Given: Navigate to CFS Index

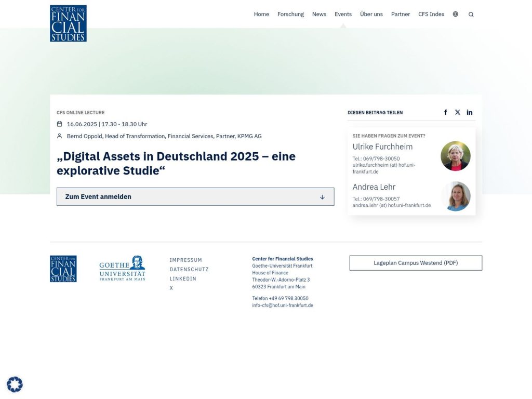Looking at the screenshot, I should (431, 14).
